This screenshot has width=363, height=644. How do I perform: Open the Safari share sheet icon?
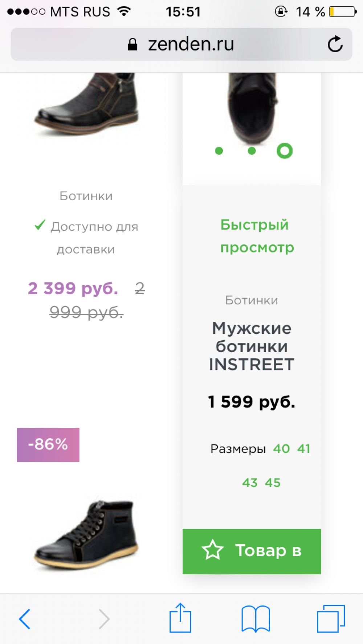click(180, 618)
